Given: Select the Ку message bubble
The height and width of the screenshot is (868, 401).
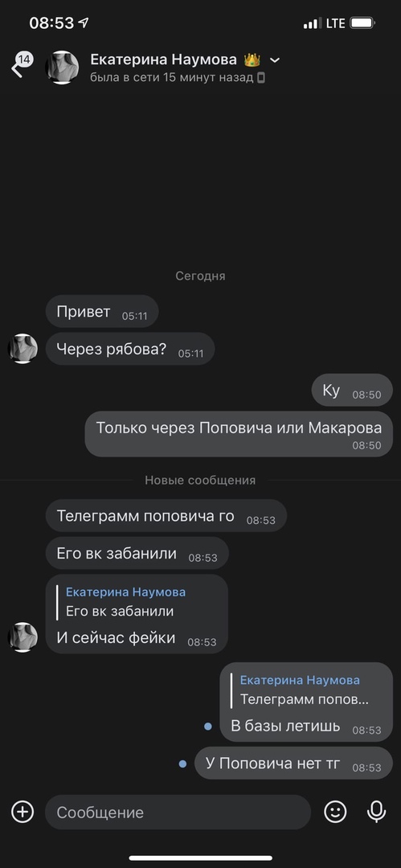Looking at the screenshot, I should pos(352,391).
